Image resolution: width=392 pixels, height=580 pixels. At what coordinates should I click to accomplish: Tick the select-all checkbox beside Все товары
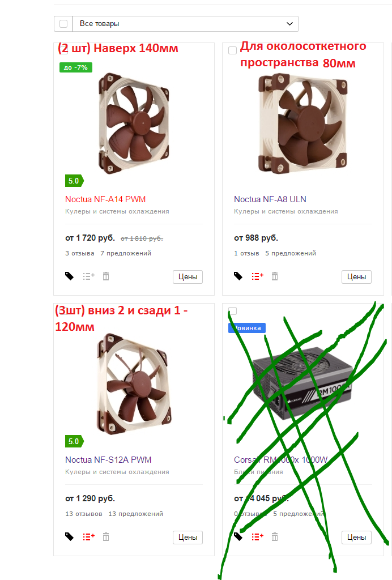(63, 24)
